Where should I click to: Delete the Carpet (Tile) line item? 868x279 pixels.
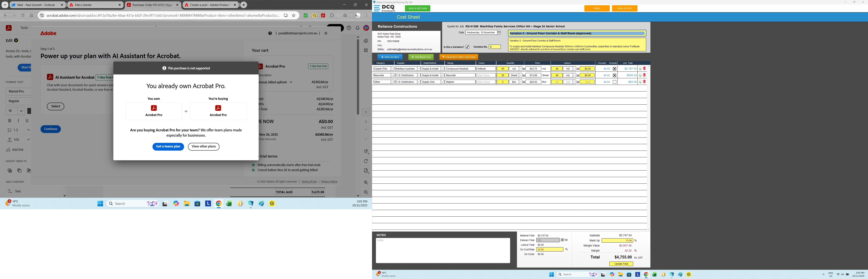pos(645,69)
